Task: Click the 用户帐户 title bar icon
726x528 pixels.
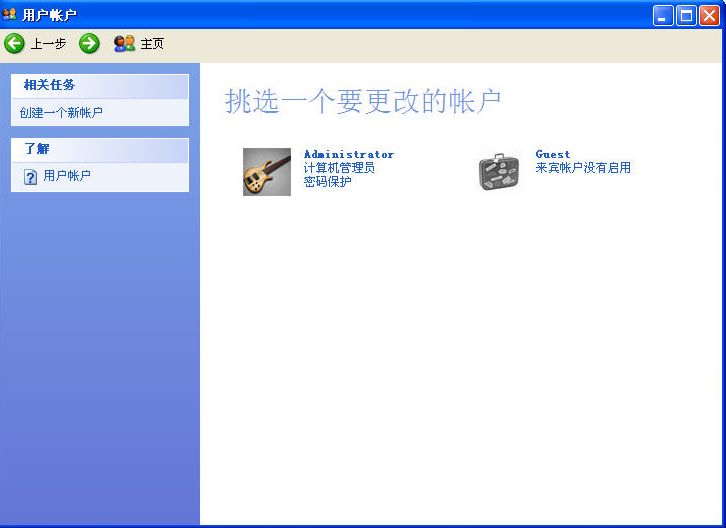Action: [x=9, y=14]
